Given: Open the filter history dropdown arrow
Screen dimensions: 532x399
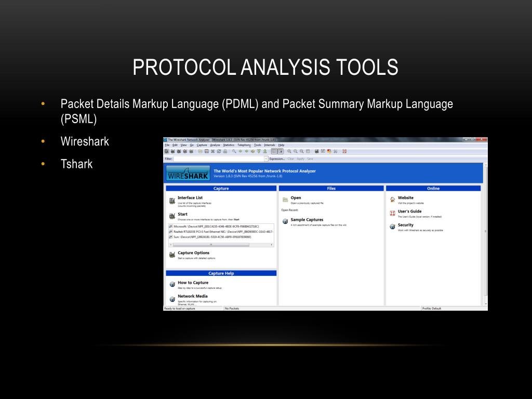Looking at the screenshot, I should 266,159.
